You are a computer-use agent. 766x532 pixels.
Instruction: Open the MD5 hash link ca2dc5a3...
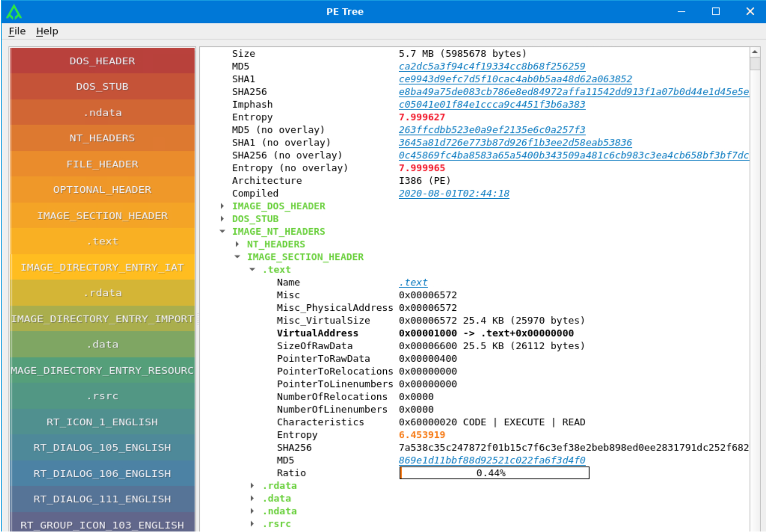tap(492, 66)
